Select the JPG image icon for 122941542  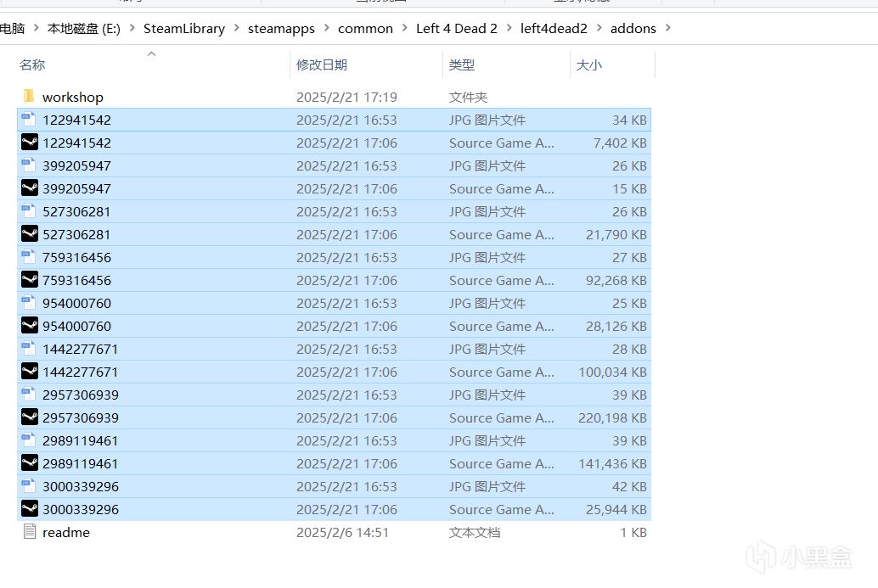tap(29, 119)
